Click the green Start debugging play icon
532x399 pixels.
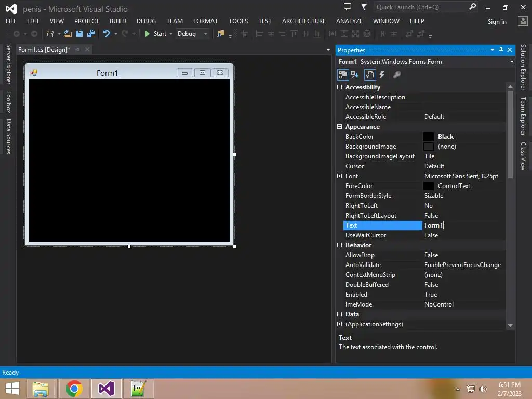147,34
